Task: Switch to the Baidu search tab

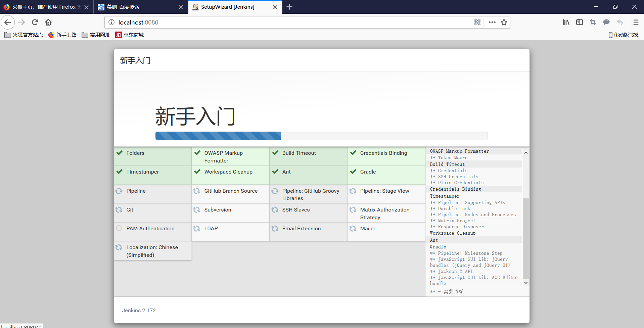Action: point(141,7)
